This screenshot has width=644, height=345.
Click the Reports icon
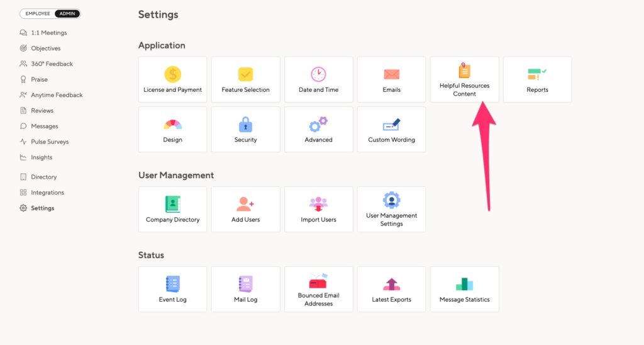coord(537,74)
